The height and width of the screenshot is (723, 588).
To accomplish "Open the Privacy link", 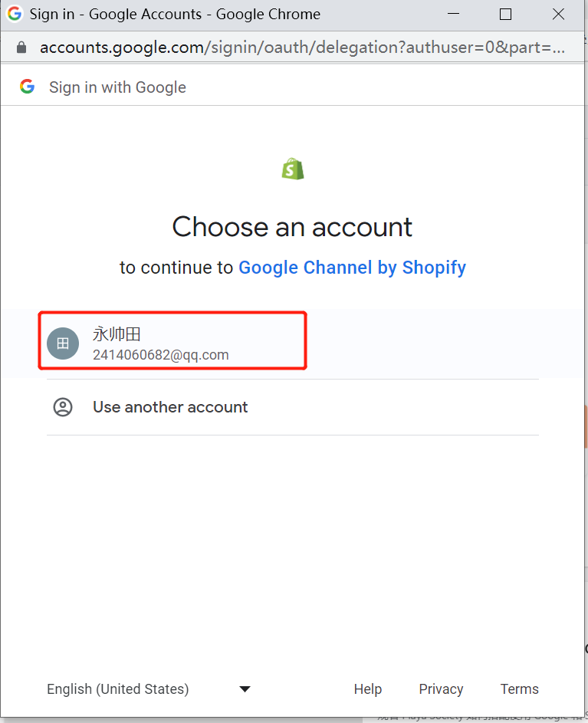I will pos(441,689).
